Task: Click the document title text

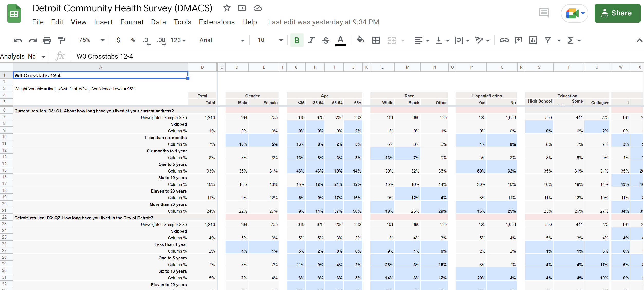Action: 123,8
